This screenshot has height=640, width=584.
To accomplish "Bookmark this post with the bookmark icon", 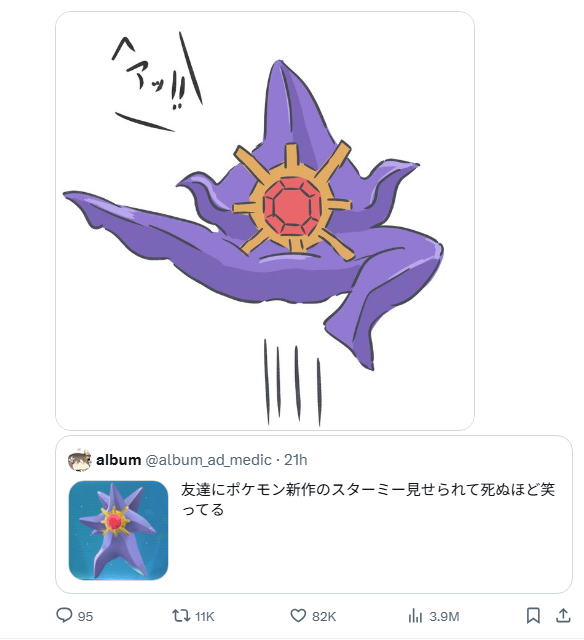I will pos(533,615).
